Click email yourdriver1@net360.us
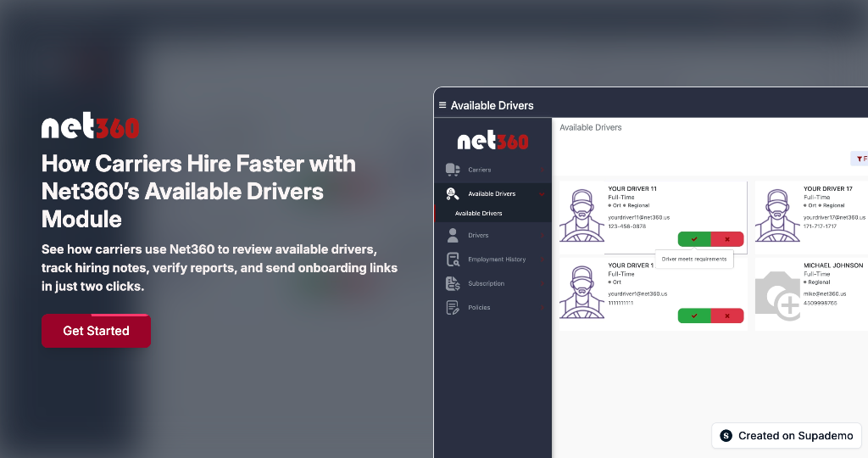The image size is (868, 458). pos(637,294)
